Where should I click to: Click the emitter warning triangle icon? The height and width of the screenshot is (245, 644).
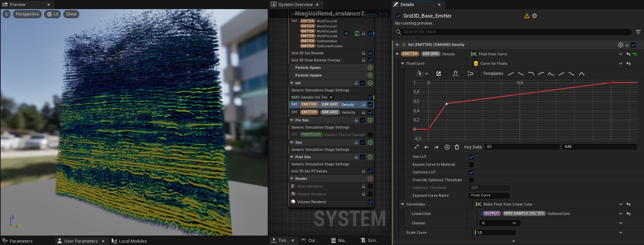[527, 16]
